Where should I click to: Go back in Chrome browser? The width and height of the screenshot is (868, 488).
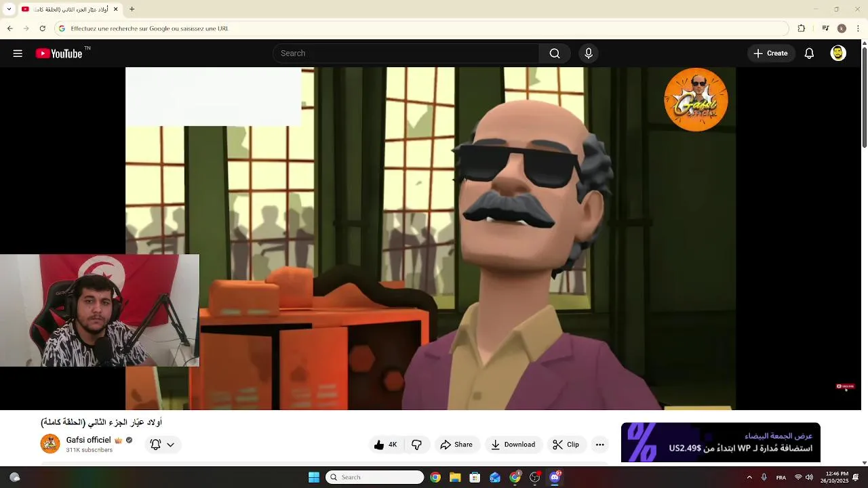click(x=9, y=28)
